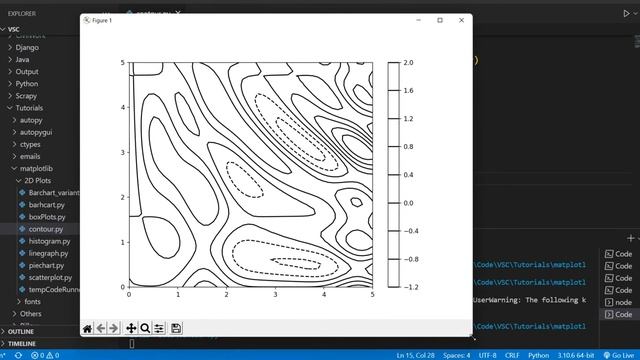Open the tempCodeRunner file in the explorer
This screenshot has width=640, height=360.
(x=54, y=289)
